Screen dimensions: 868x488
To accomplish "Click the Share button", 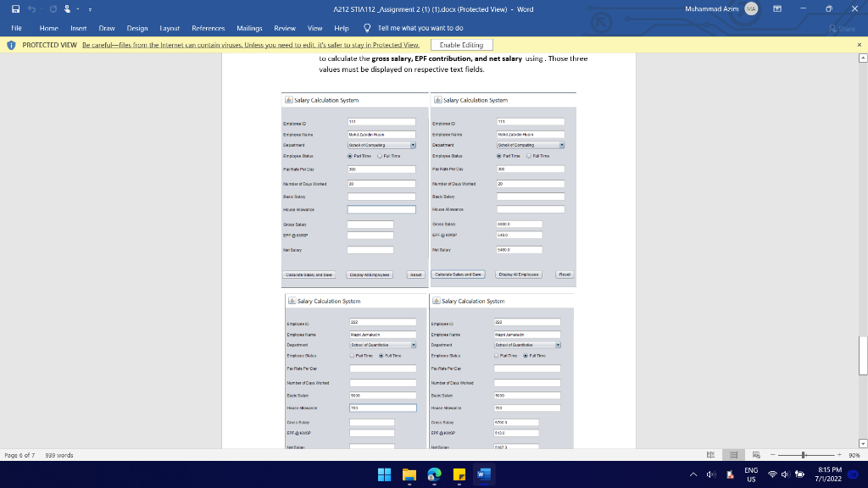I will point(842,28).
